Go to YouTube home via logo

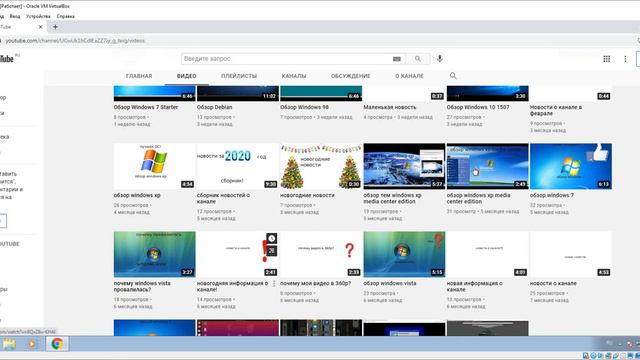tap(7, 59)
